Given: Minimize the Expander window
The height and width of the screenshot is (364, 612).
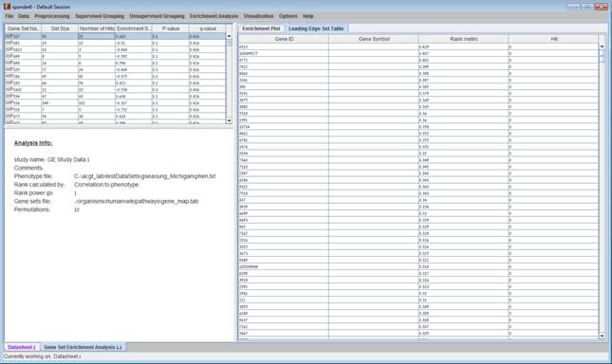Looking at the screenshot, I should (573, 7).
